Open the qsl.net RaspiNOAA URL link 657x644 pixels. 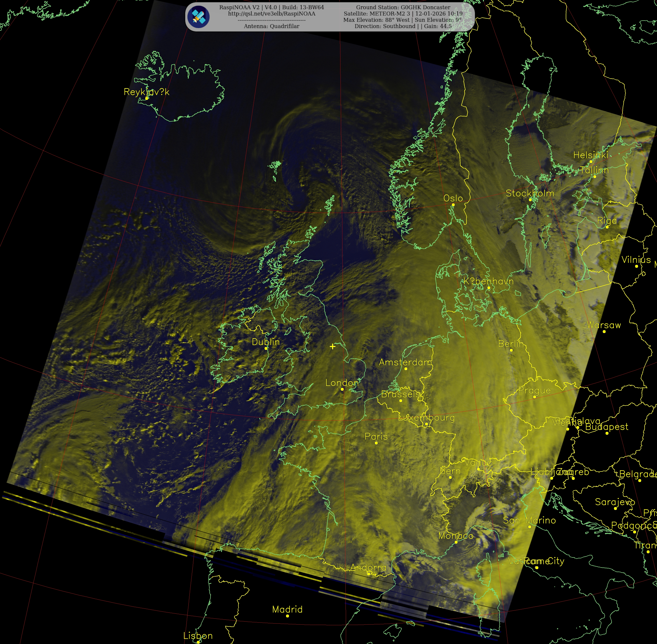click(272, 14)
